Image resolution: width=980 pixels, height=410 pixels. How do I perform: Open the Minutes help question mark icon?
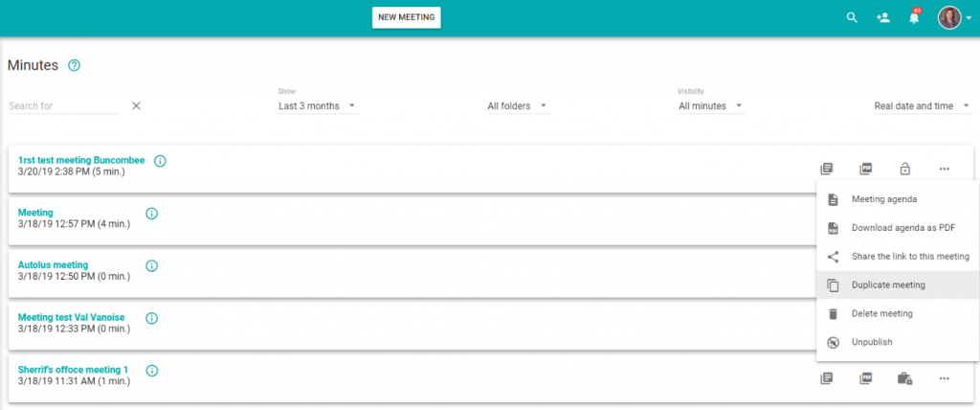75,65
